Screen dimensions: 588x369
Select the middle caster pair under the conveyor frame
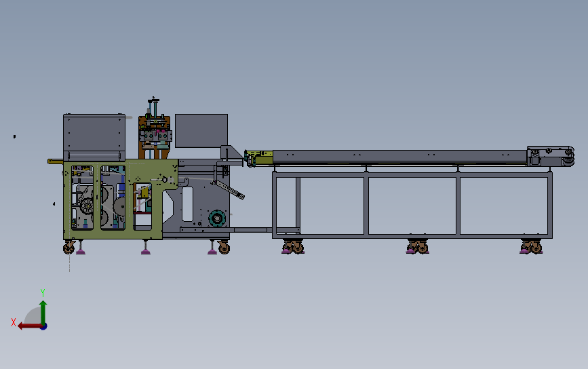click(417, 247)
